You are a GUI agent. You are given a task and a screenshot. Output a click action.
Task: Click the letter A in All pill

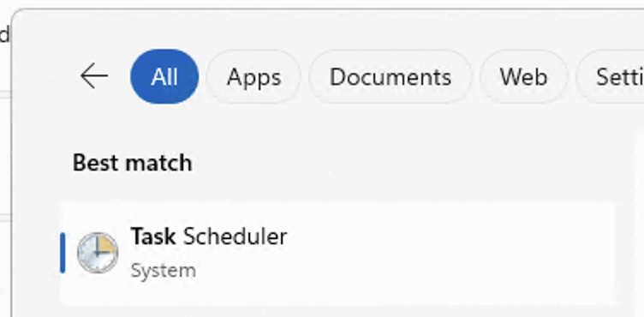[x=158, y=76]
